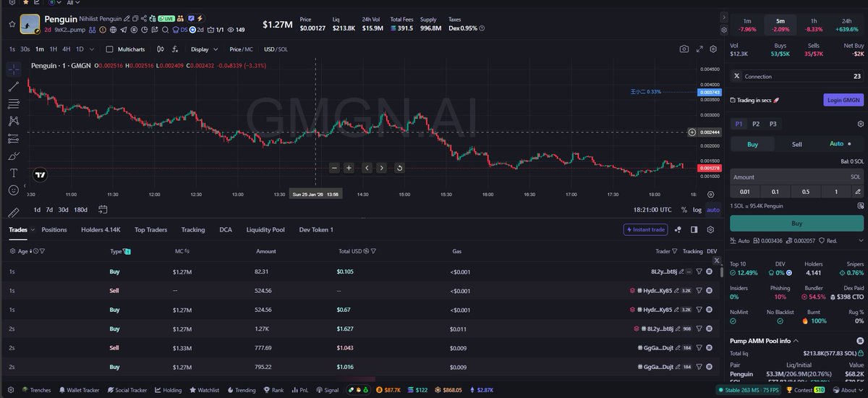Open trader 8L2y...bt8j on first Buy row
The image size is (868, 398).
pos(664,271)
